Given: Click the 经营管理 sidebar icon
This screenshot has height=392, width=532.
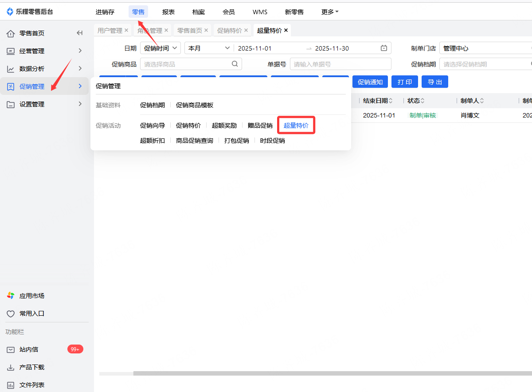Looking at the screenshot, I should 11,51.
